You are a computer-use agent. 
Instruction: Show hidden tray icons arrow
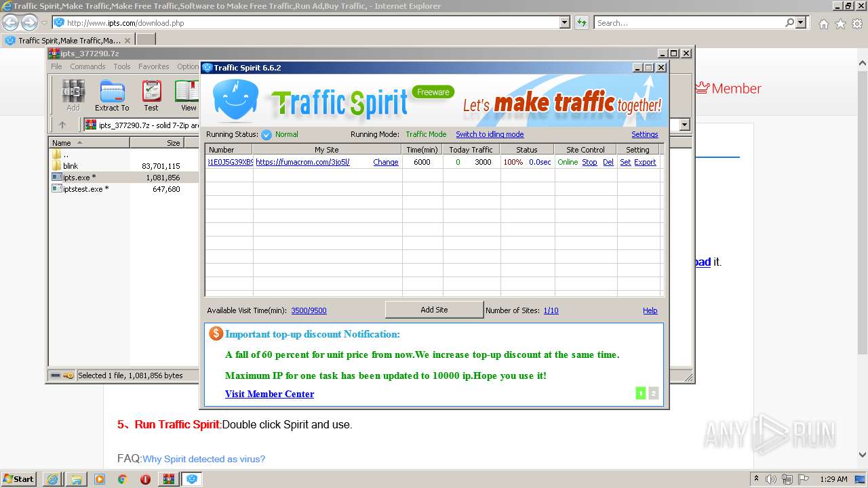tap(757, 479)
